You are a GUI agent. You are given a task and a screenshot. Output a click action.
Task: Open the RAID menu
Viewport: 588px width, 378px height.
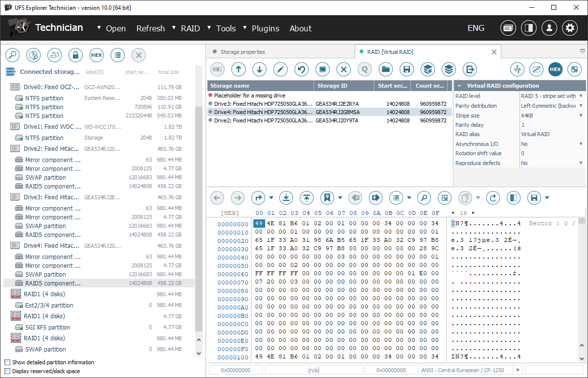click(190, 28)
